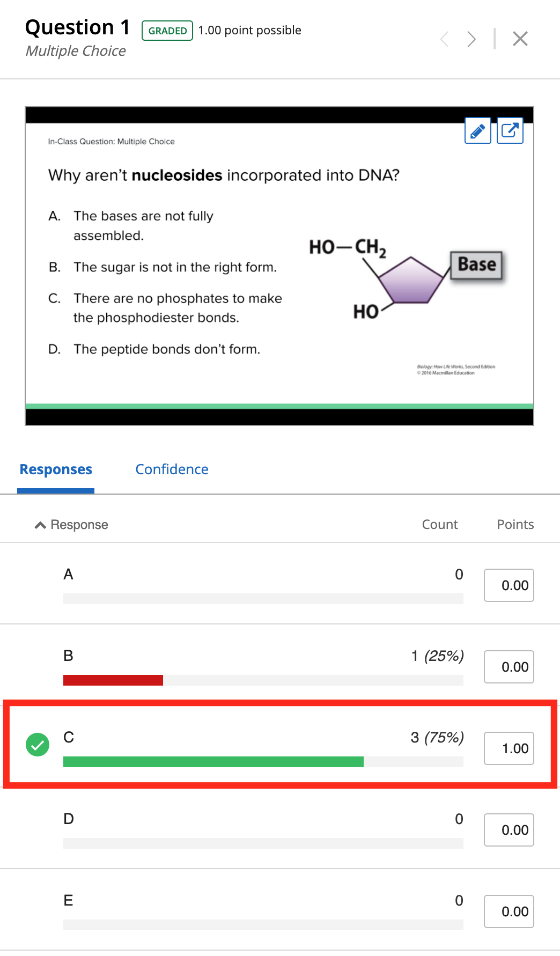The width and height of the screenshot is (560, 956).
Task: Click the Base label in the sugar diagram
Action: click(475, 264)
